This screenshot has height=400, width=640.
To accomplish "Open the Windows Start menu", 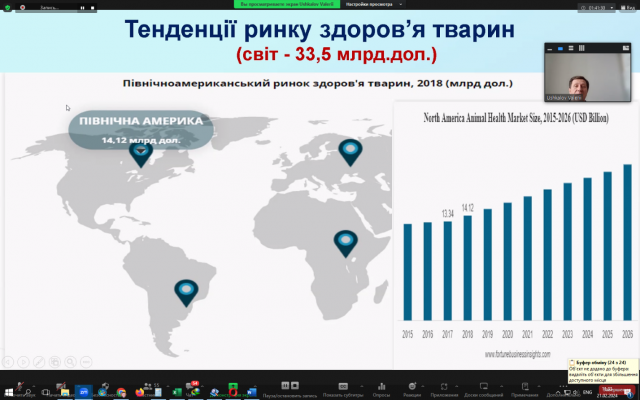I will pos(11,390).
